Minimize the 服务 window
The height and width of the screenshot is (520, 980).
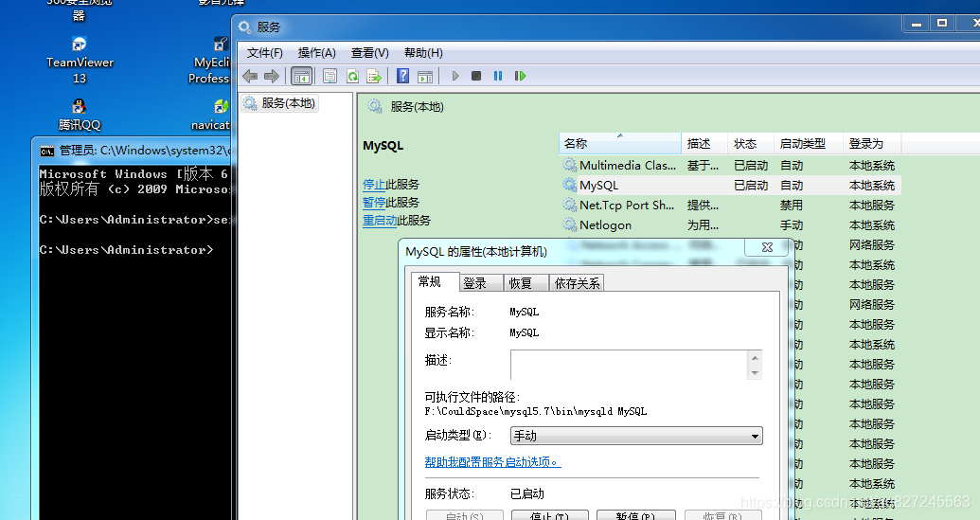tap(917, 24)
